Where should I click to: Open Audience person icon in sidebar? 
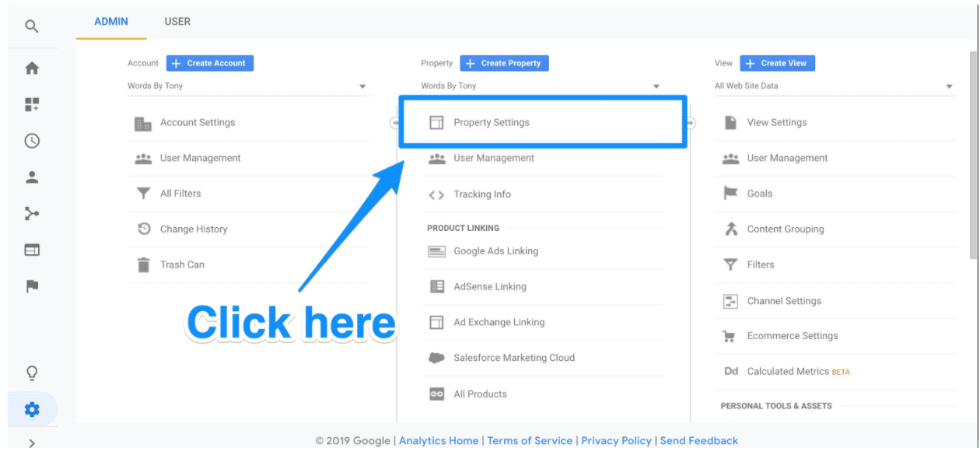[x=32, y=177]
